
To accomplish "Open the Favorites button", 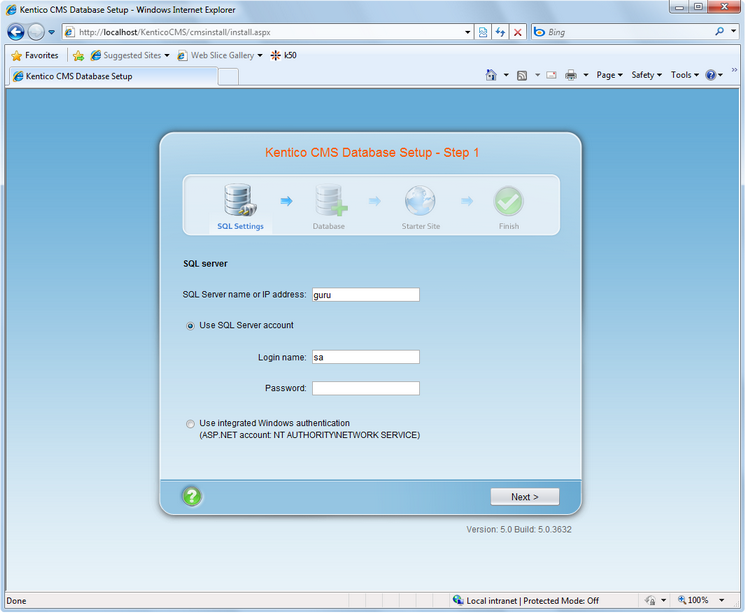I will click(35, 56).
